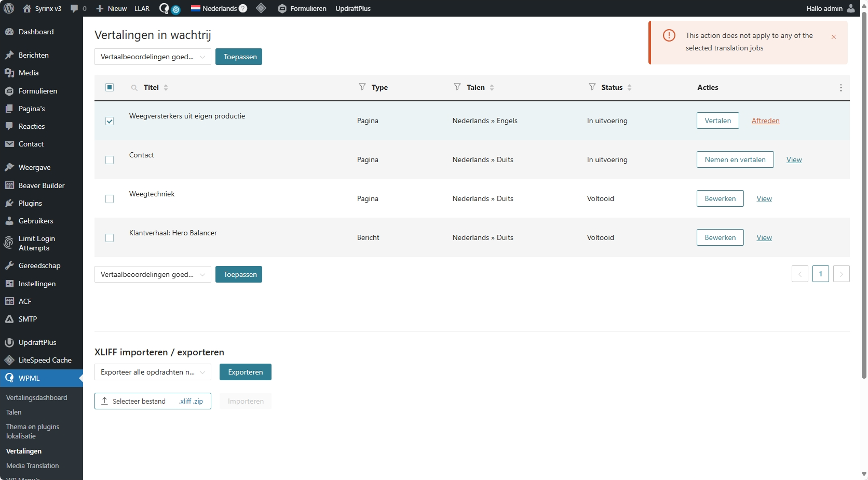Image resolution: width=868 pixels, height=480 pixels.
Task: Click the Talen column filter icon
Action: click(x=457, y=87)
